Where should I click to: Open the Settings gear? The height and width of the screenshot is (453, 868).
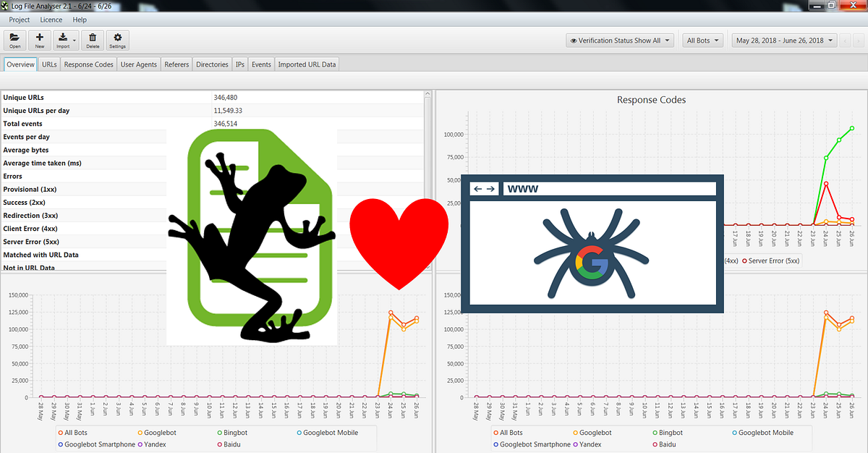click(x=117, y=41)
